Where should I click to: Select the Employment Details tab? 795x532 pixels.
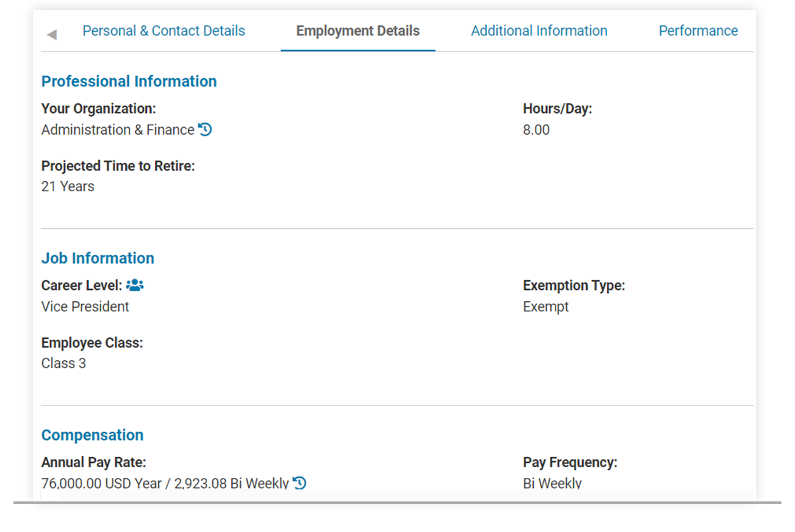tap(357, 30)
